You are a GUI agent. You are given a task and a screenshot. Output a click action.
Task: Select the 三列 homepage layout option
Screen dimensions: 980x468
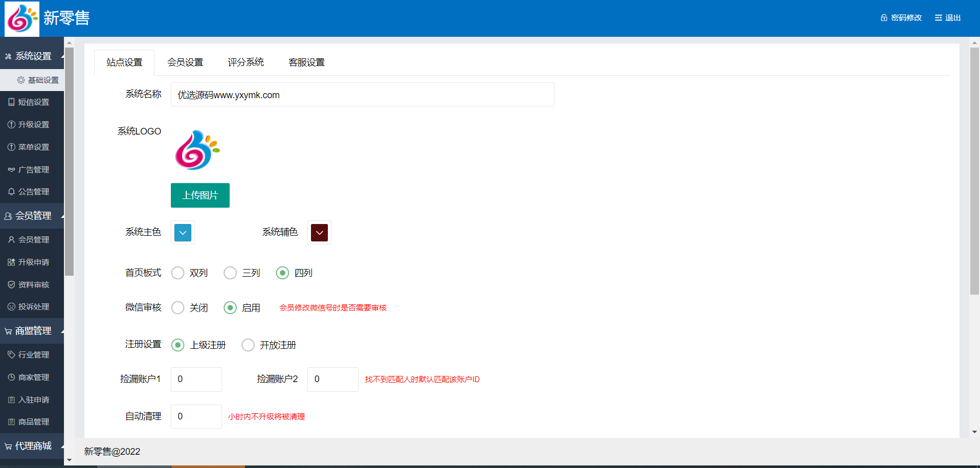(x=242, y=273)
